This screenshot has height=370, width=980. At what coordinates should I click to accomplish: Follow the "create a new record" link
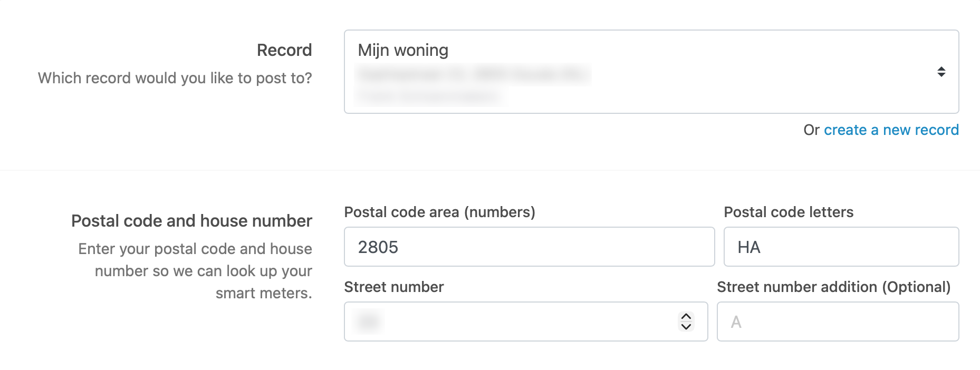(891, 130)
